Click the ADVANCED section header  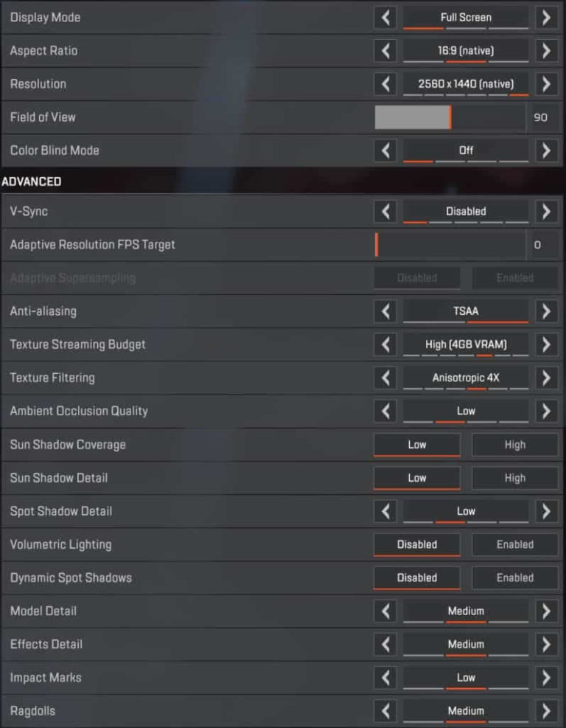(x=33, y=181)
